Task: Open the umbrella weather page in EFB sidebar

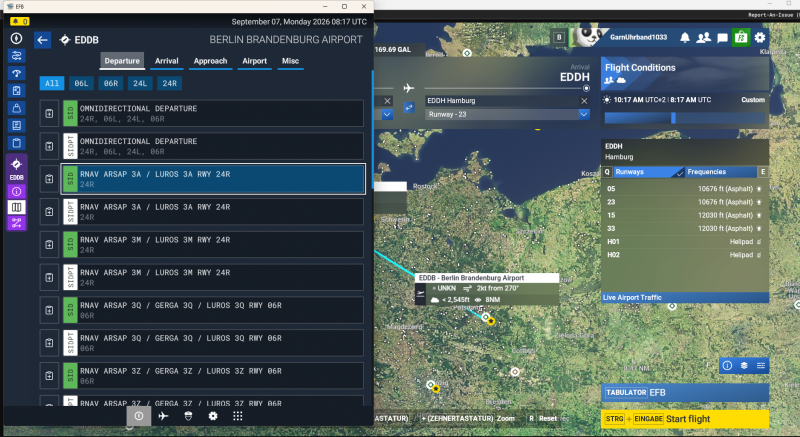Action: (16, 73)
